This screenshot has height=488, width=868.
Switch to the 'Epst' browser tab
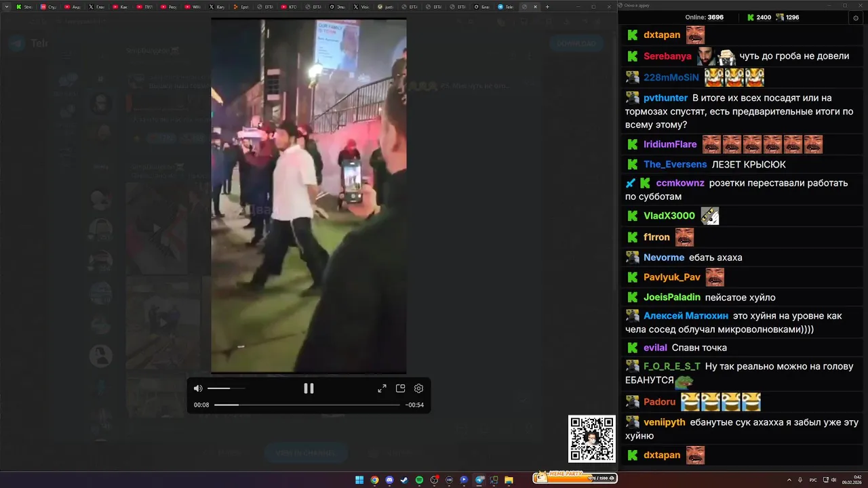click(241, 7)
